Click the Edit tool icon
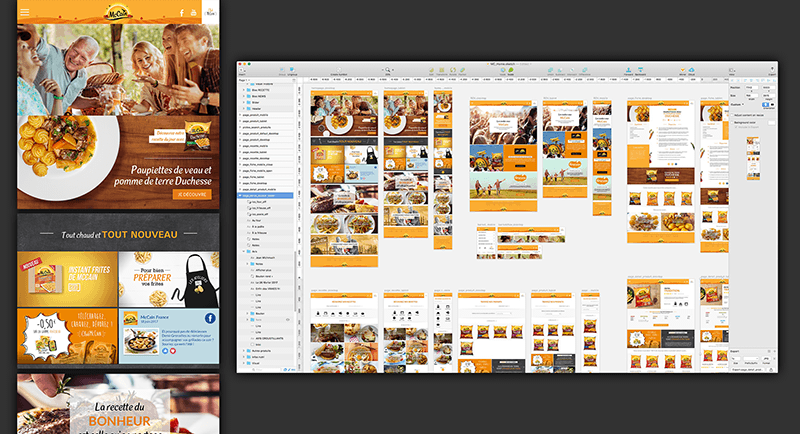This screenshot has height=434, width=800. (432, 70)
